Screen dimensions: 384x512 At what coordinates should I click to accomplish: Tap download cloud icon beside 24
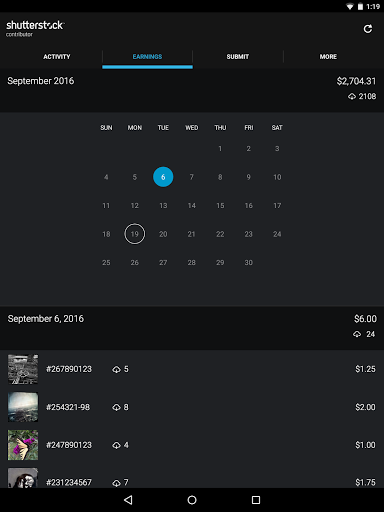point(357,334)
